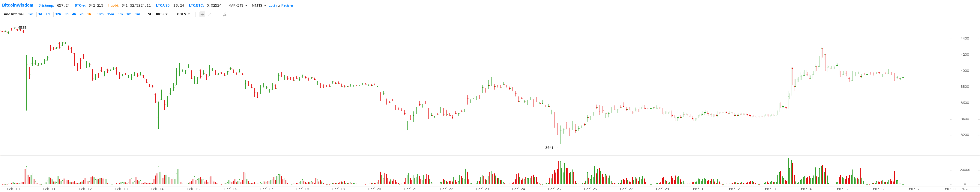Click the 3041 low price marker
Image resolution: width=980 pixels, height=192 pixels.
coord(549,148)
